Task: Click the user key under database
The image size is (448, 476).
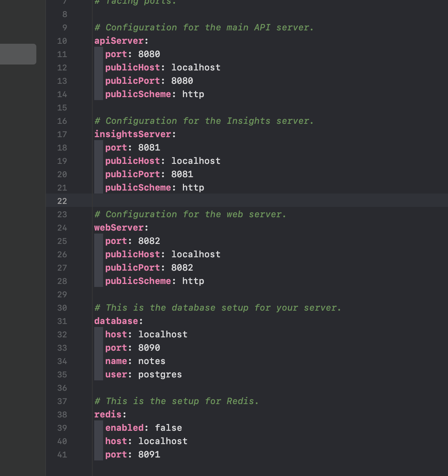Action: pyautogui.click(x=116, y=374)
